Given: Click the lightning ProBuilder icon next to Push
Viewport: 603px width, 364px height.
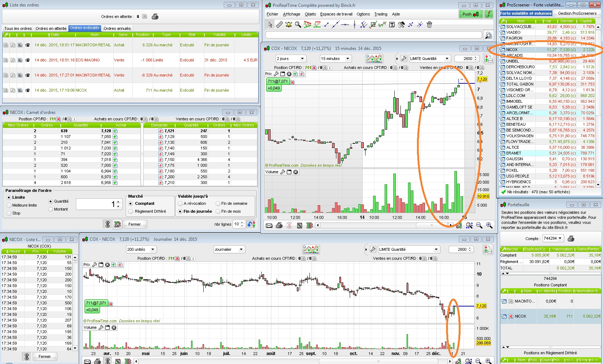Looking at the screenshot, I should coord(489,14).
